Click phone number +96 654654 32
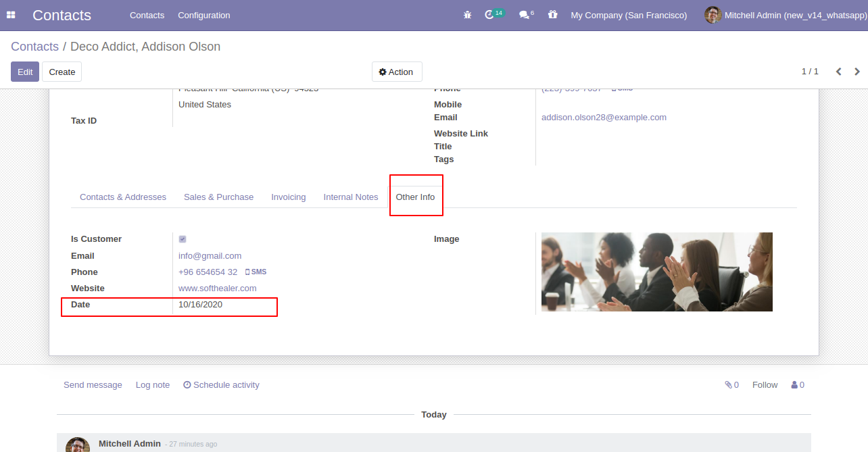The width and height of the screenshot is (868, 452). click(208, 272)
